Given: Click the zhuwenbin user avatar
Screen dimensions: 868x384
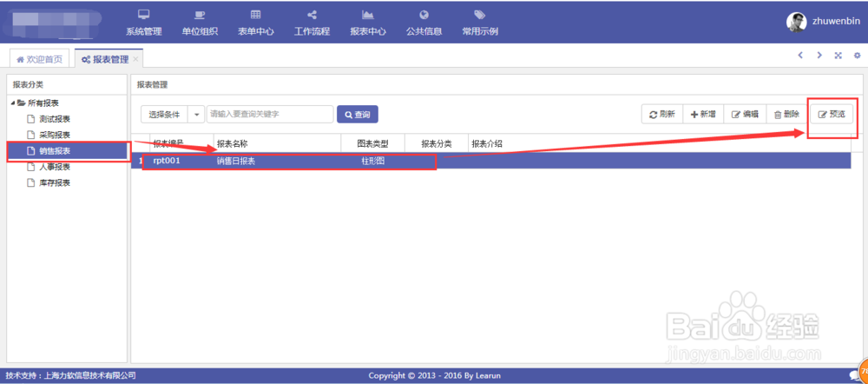Looking at the screenshot, I should tap(796, 22).
